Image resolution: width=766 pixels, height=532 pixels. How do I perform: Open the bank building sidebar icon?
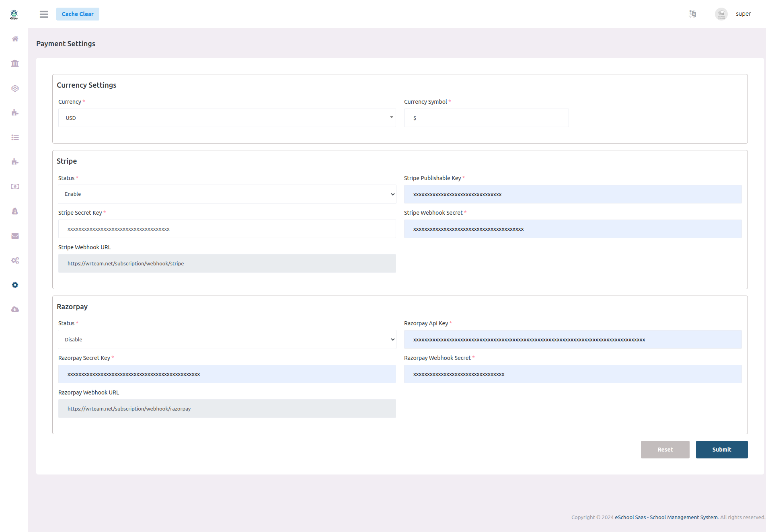pyautogui.click(x=15, y=64)
